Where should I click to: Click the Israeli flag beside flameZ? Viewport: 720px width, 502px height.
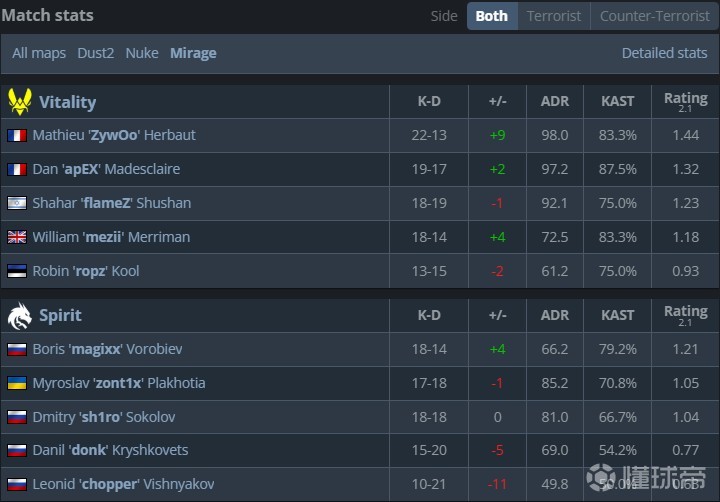[x=17, y=203]
